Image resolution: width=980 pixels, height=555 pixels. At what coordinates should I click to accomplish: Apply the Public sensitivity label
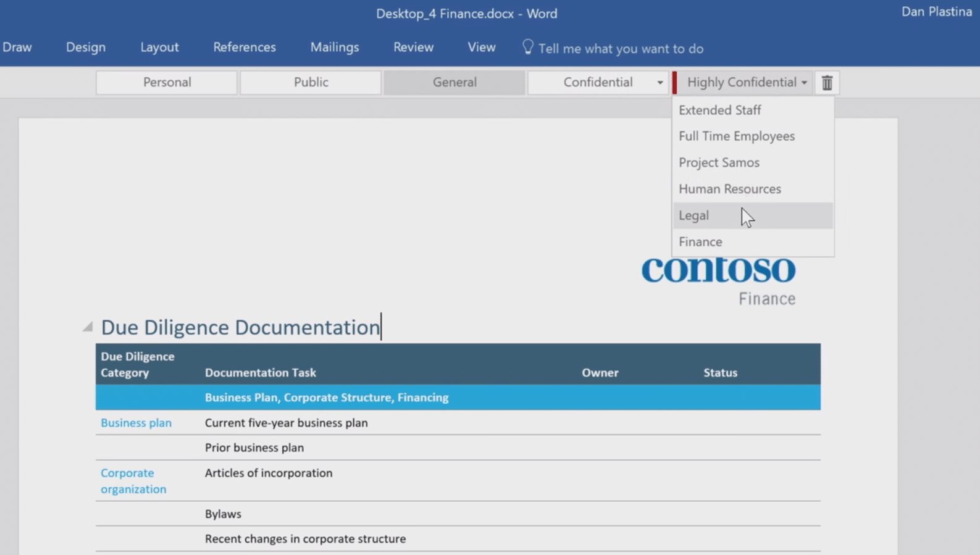(x=311, y=82)
